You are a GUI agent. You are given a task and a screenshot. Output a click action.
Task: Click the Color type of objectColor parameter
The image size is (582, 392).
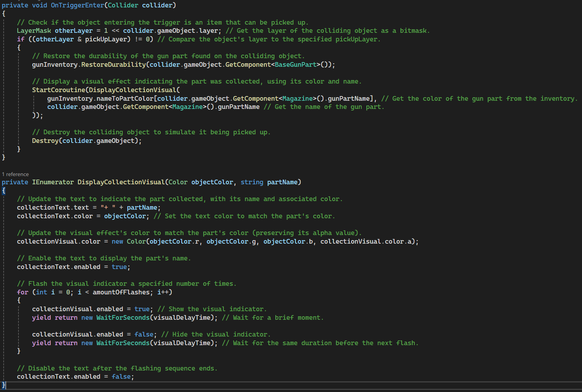point(178,182)
